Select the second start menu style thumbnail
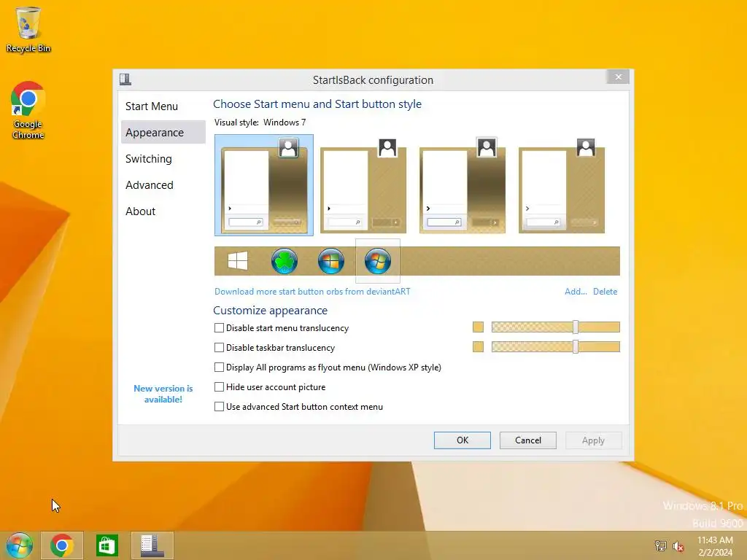Image resolution: width=747 pixels, height=560 pixels. pos(363,186)
